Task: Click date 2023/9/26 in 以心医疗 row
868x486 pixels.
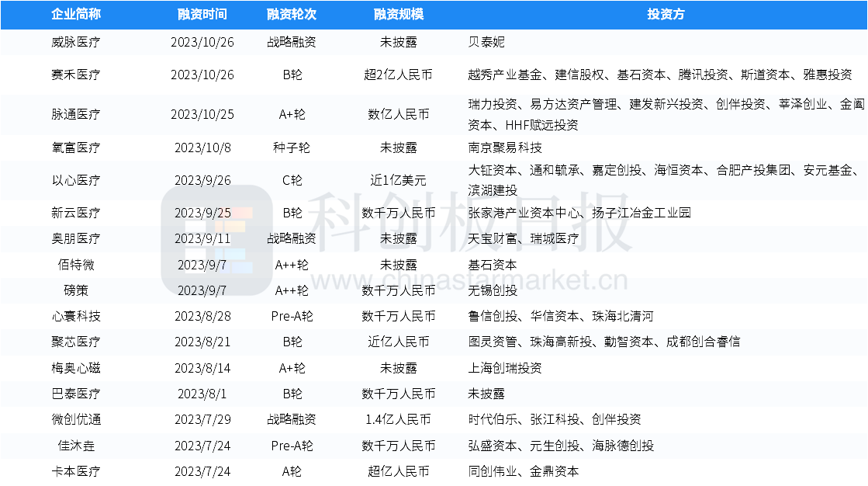Action: pos(202,181)
